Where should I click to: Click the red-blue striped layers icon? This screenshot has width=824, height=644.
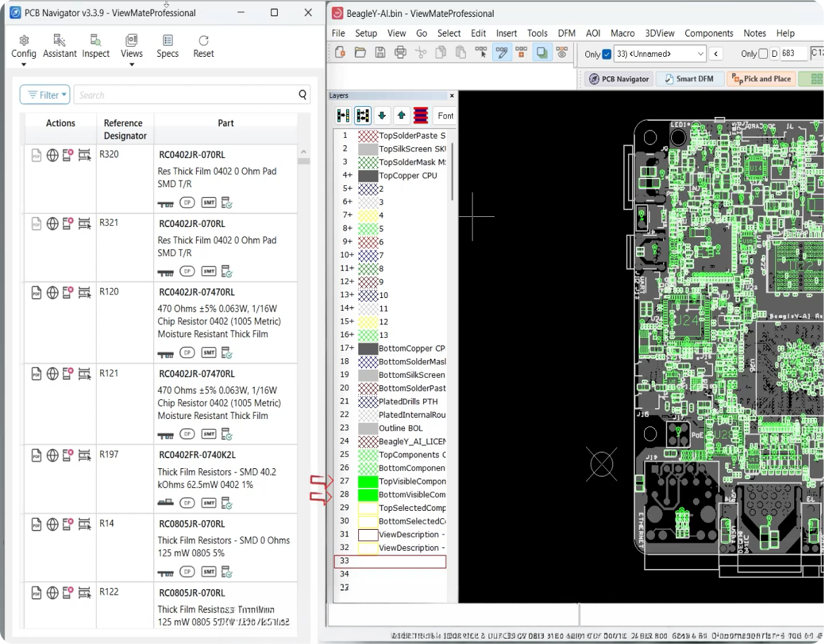[421, 116]
